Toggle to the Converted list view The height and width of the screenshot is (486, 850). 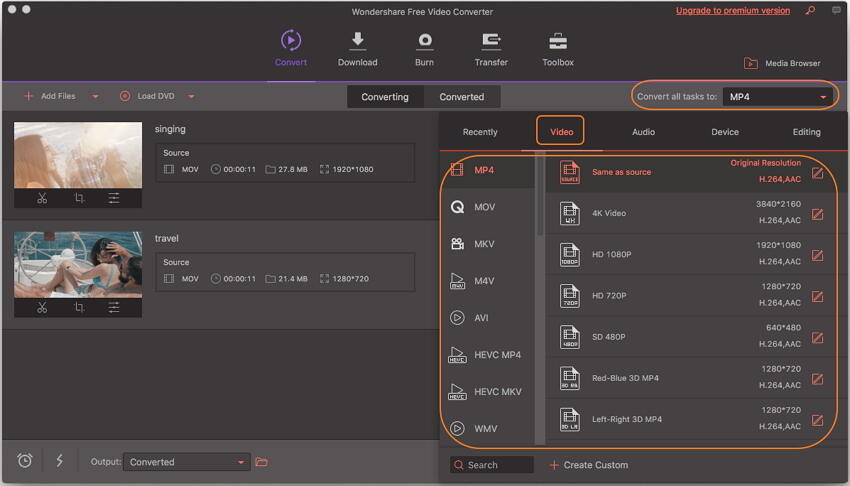coord(461,97)
